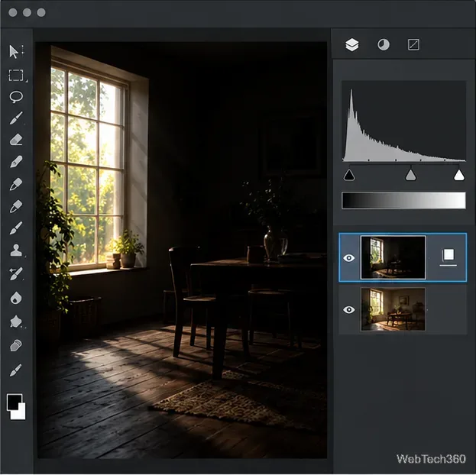
Task: Click the white point levels slider handle
Action: (x=459, y=175)
